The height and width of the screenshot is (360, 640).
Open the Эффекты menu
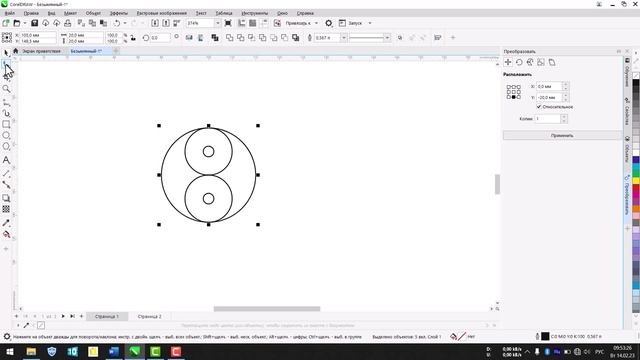(119, 13)
